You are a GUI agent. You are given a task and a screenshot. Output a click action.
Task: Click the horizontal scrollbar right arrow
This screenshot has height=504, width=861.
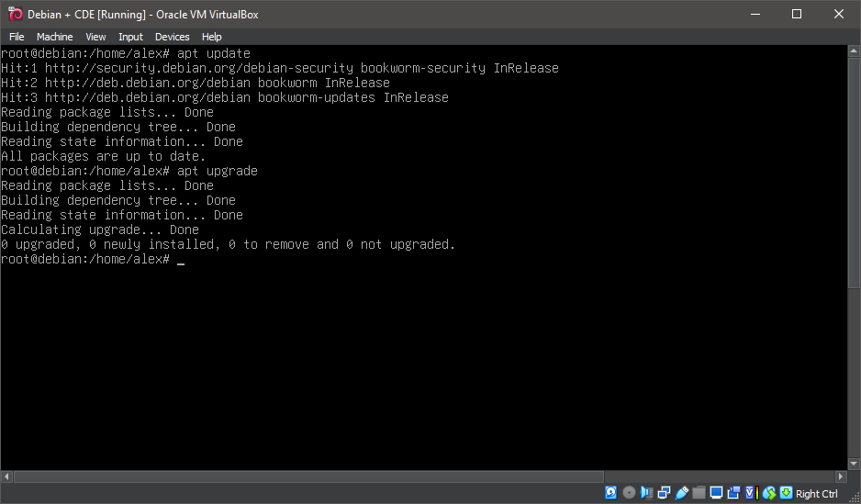tap(841, 477)
